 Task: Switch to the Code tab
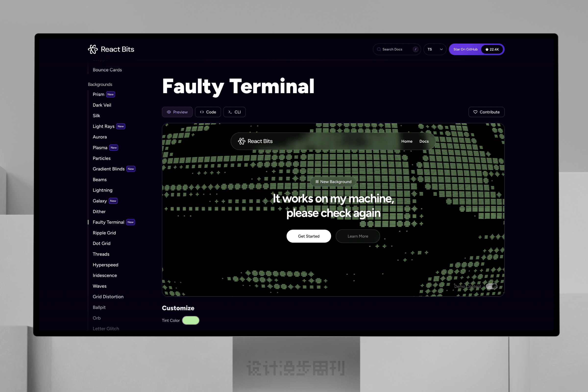[208, 112]
